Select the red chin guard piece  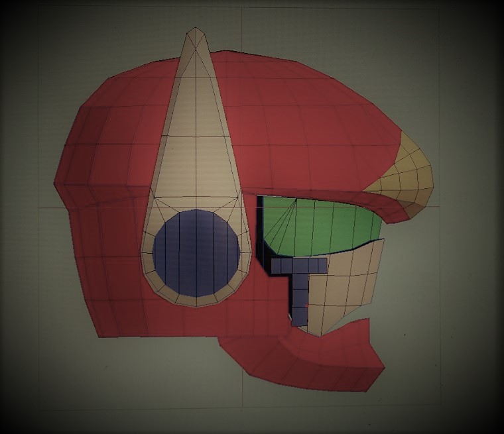pyautogui.click(x=302, y=355)
